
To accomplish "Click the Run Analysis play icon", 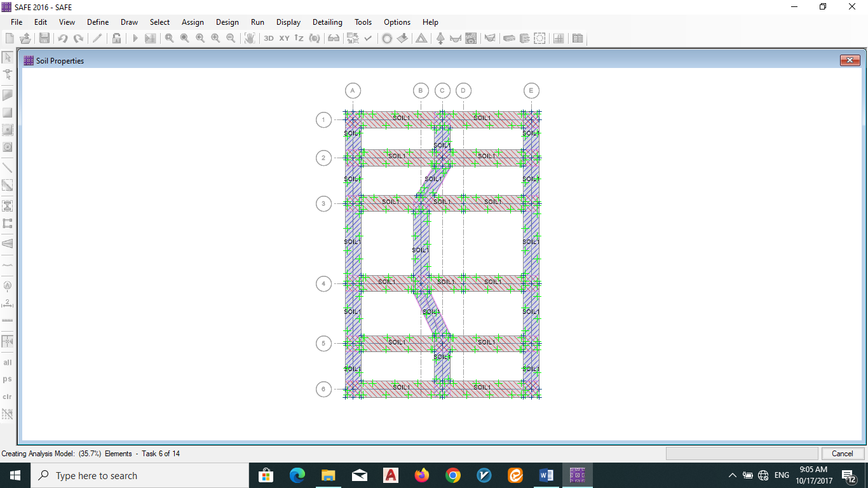I will (x=135, y=38).
